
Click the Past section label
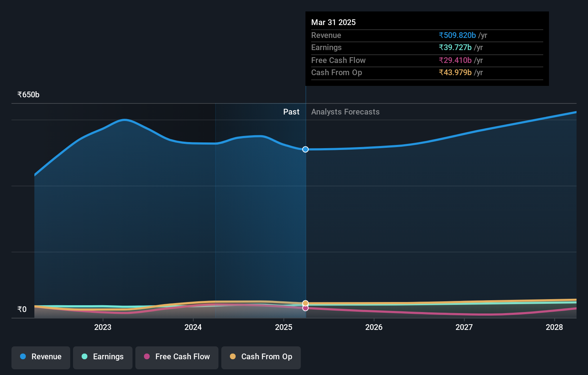pyautogui.click(x=291, y=112)
